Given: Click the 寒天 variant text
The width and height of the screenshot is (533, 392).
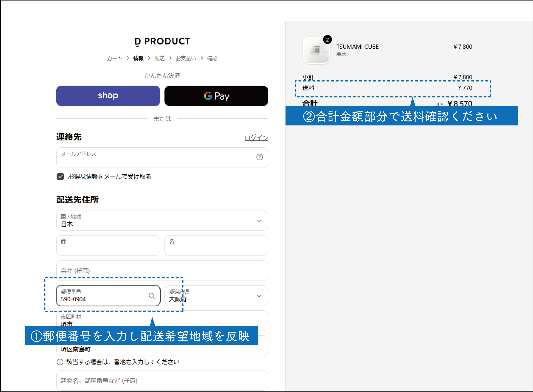Looking at the screenshot, I should coord(341,54).
